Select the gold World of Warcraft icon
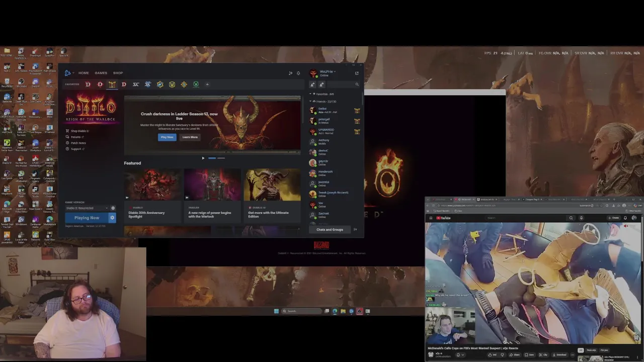The height and width of the screenshot is (362, 644). (x=172, y=84)
